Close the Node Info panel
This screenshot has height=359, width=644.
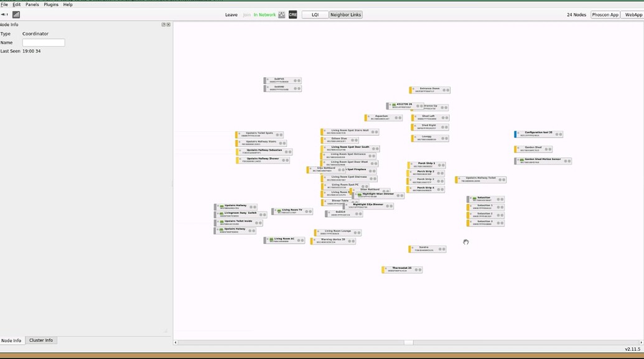(x=169, y=24)
